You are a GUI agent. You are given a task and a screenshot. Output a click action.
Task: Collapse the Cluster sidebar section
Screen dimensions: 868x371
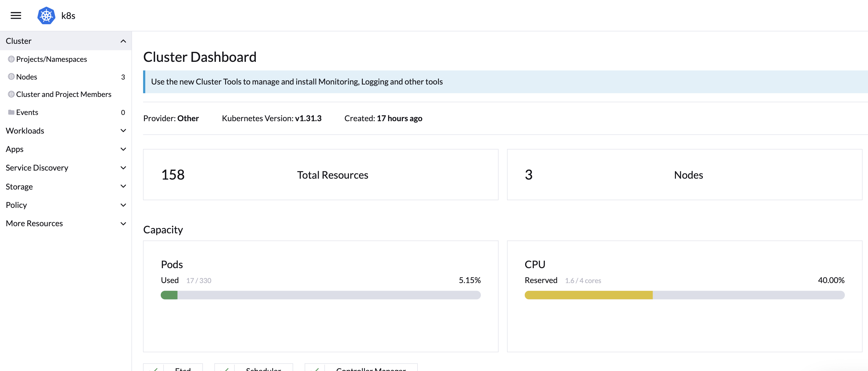tap(123, 41)
